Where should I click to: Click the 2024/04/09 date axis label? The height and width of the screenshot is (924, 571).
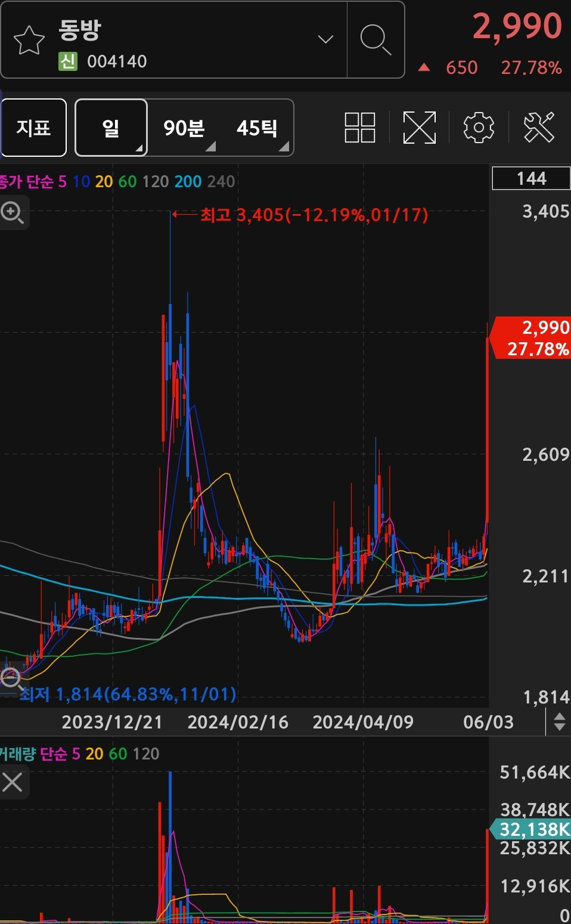[363, 723]
